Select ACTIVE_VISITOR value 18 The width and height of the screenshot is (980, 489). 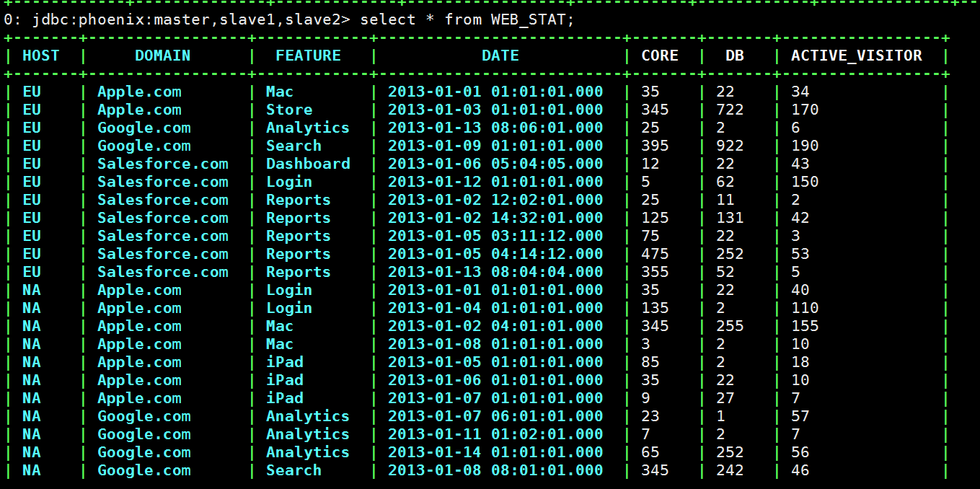click(x=800, y=362)
